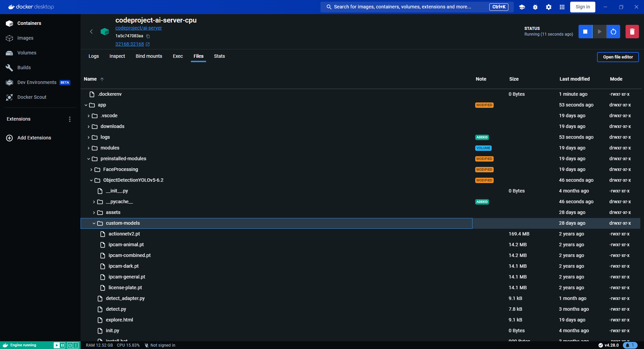
Task: Click the Size column header
Action: pyautogui.click(x=514, y=79)
